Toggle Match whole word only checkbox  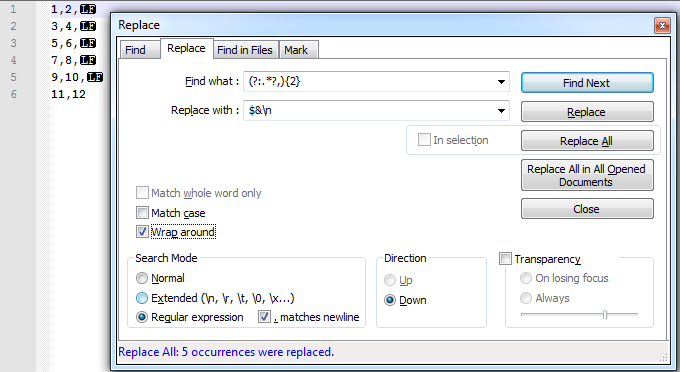[x=142, y=193]
